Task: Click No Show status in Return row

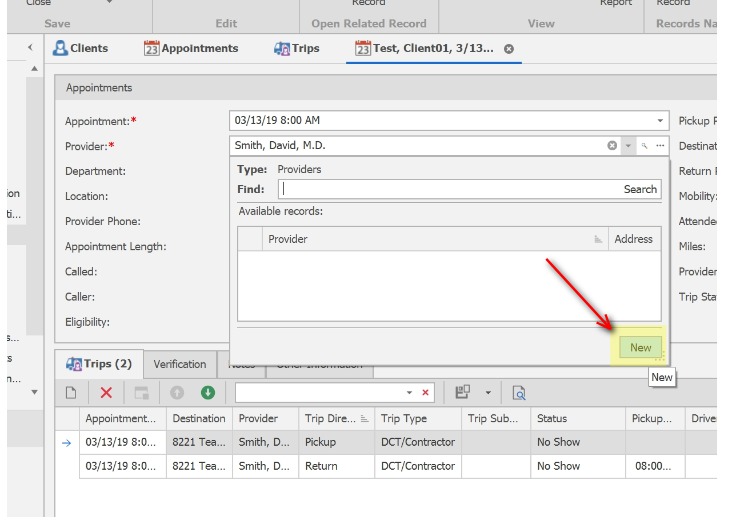Action: [x=578, y=466]
